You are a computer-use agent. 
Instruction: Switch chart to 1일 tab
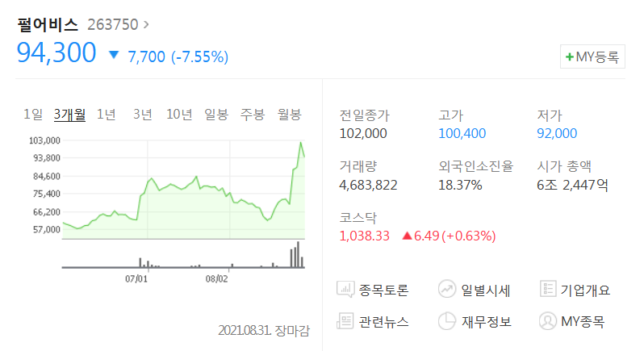point(33,115)
